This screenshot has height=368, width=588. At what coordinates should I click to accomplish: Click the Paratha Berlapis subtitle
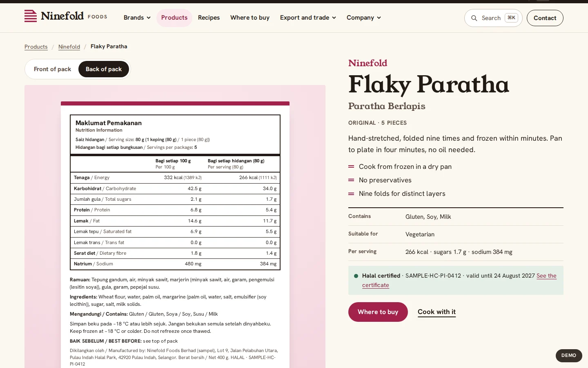[387, 106]
